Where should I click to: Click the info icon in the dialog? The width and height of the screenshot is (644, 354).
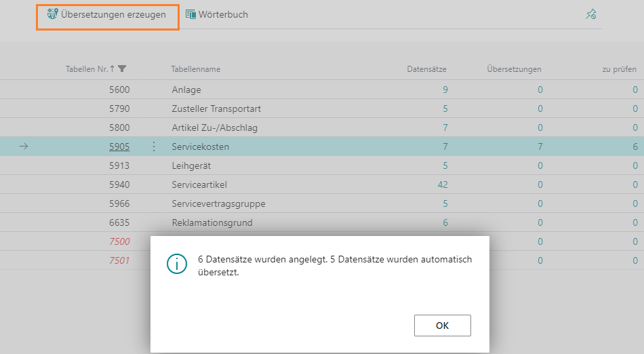point(176,264)
